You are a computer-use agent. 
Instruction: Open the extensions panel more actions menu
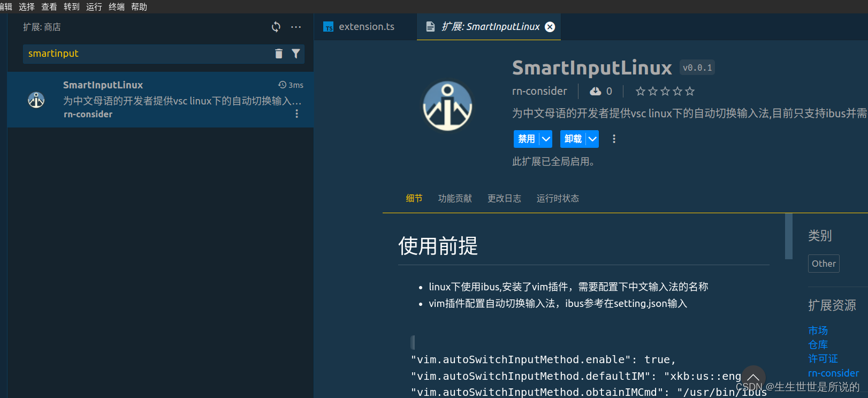point(296,27)
